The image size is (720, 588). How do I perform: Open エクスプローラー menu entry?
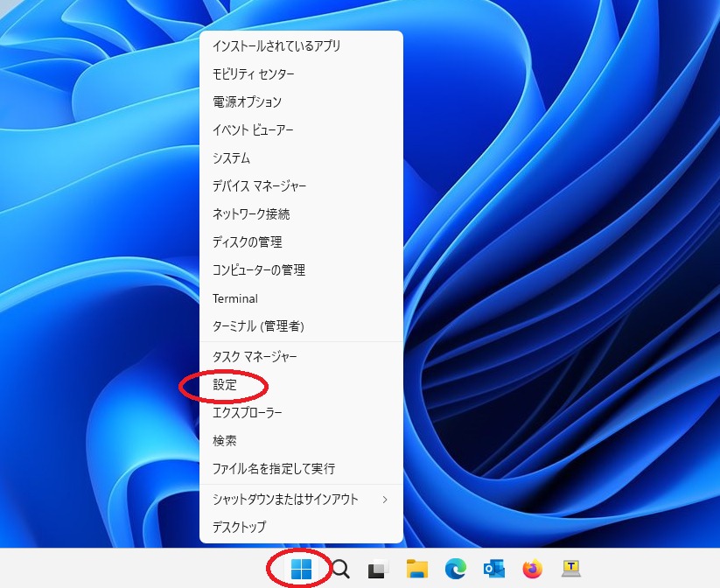tap(301, 412)
